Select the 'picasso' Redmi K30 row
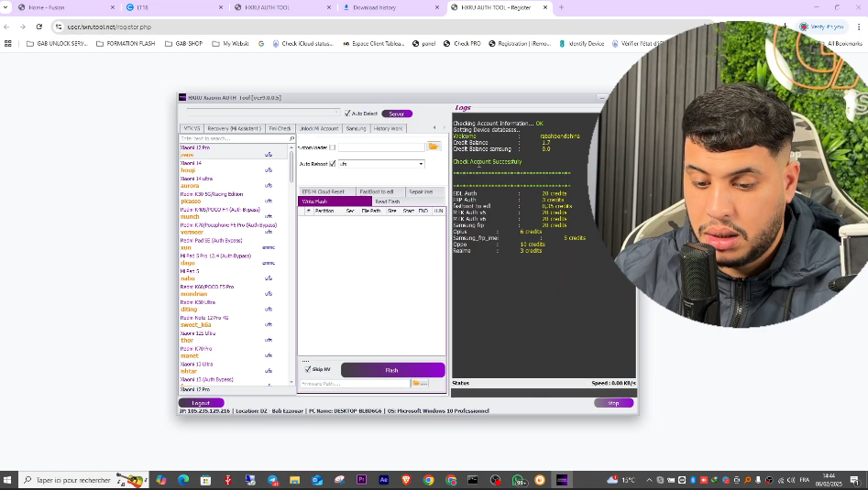This screenshot has height=490, width=868. click(234, 198)
